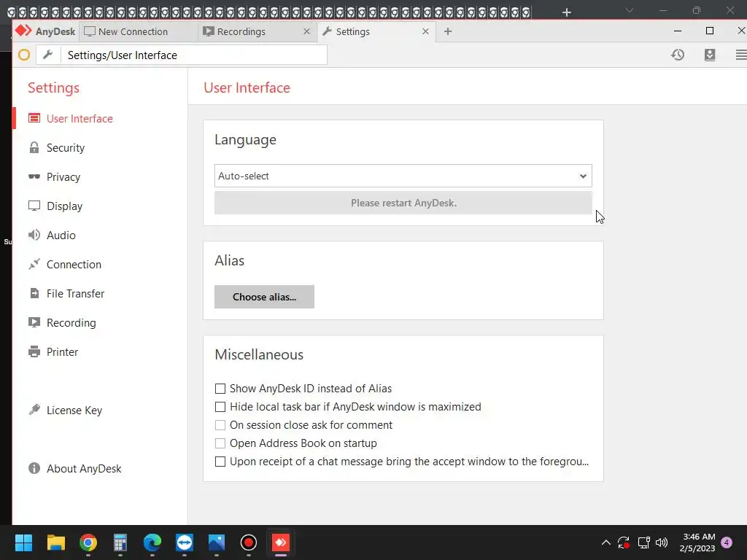Close the Recordings tab

point(307,31)
